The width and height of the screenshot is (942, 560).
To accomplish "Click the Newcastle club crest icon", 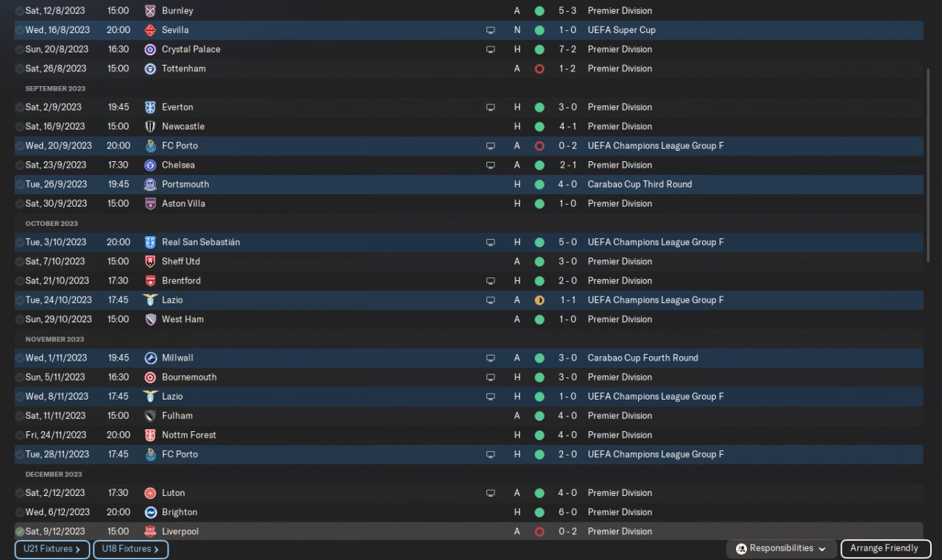I will [150, 127].
